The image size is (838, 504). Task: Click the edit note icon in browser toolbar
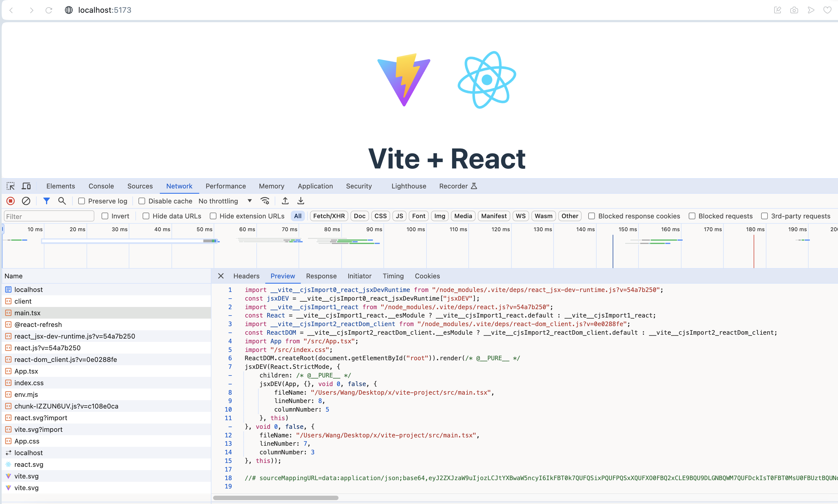(x=778, y=10)
